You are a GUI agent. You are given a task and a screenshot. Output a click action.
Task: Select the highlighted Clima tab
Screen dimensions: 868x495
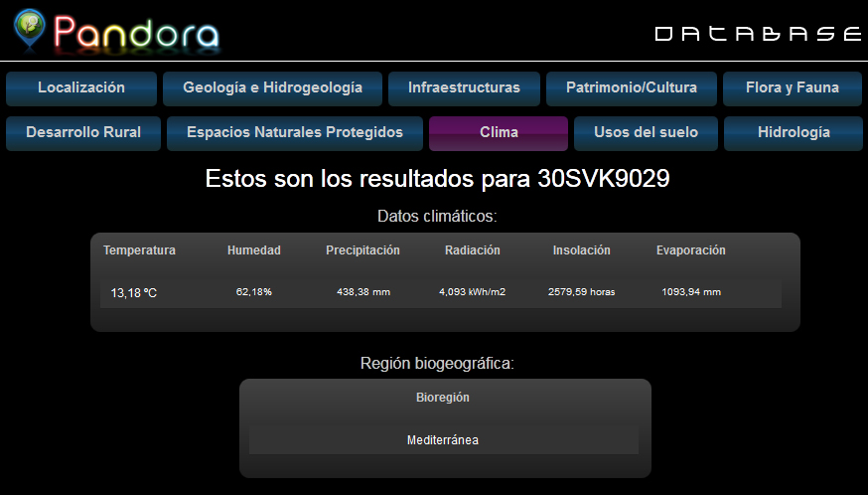[x=499, y=132]
